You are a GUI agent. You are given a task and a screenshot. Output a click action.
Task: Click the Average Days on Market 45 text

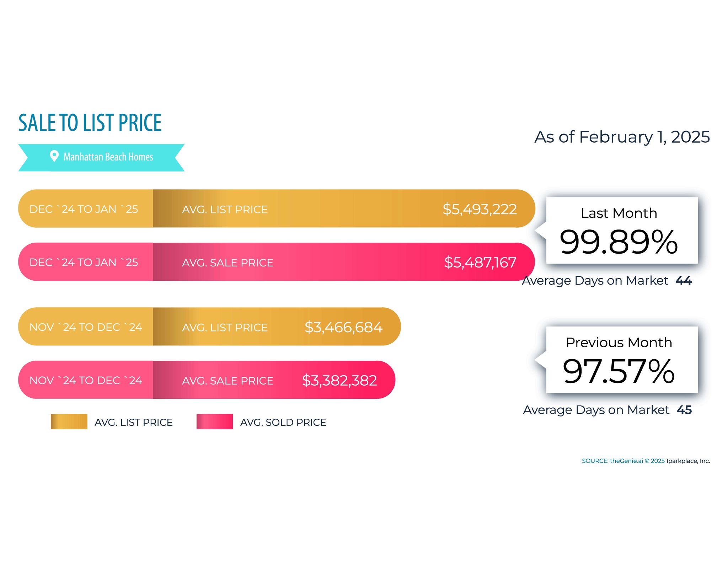(x=607, y=410)
